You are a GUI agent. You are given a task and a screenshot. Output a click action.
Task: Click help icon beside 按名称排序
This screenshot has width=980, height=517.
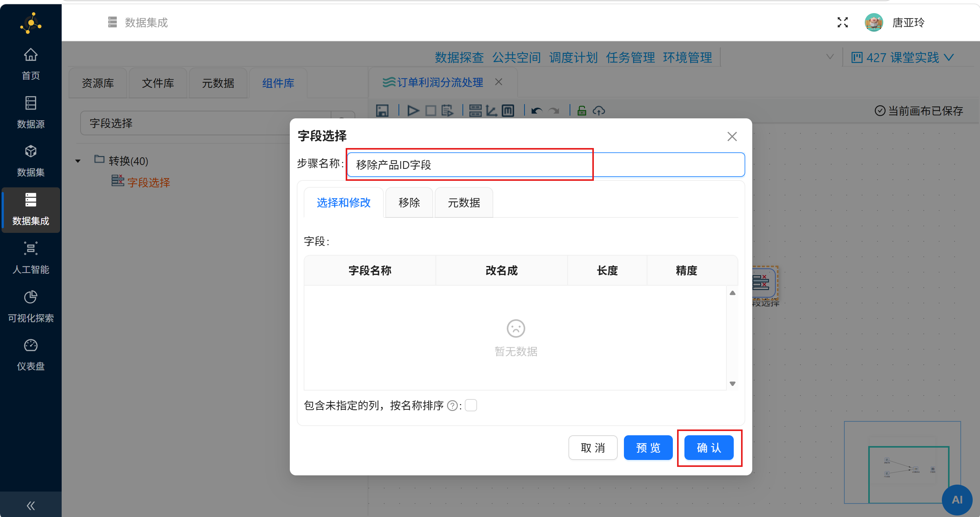pyautogui.click(x=452, y=406)
